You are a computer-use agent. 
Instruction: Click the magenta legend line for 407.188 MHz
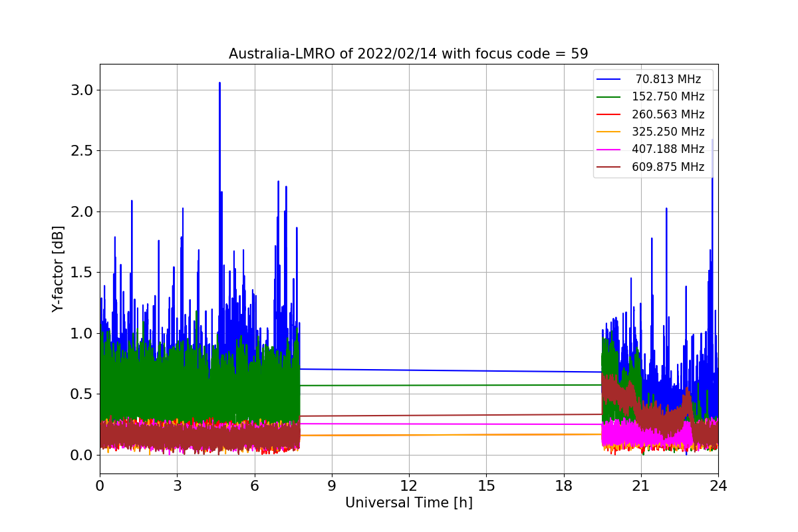tap(610, 150)
